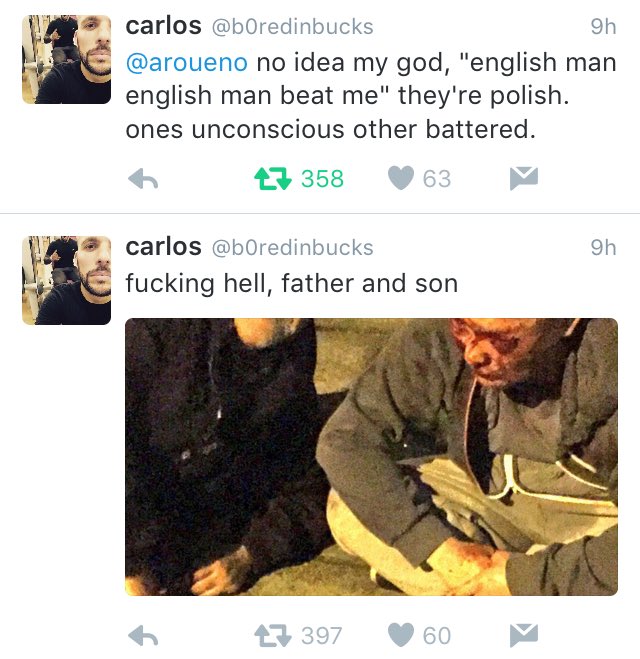Reply to the "father and son" tweet
This screenshot has width=640, height=659.
(x=145, y=635)
